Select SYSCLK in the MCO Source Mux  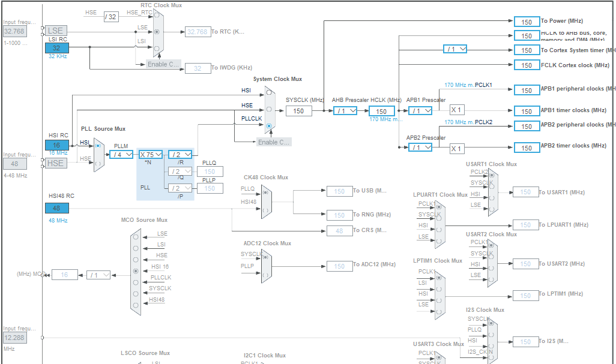coord(136,293)
